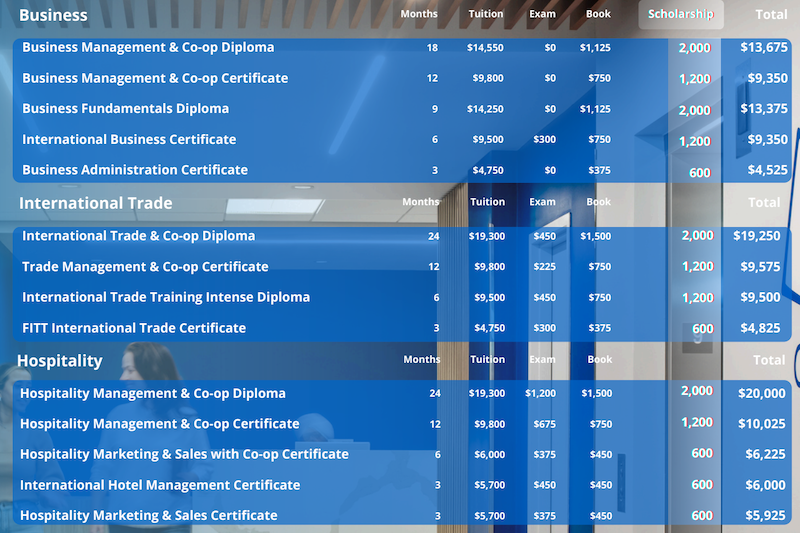
Task: Click International Trade Training Intense Diploma name
Action: pyautogui.click(x=166, y=297)
